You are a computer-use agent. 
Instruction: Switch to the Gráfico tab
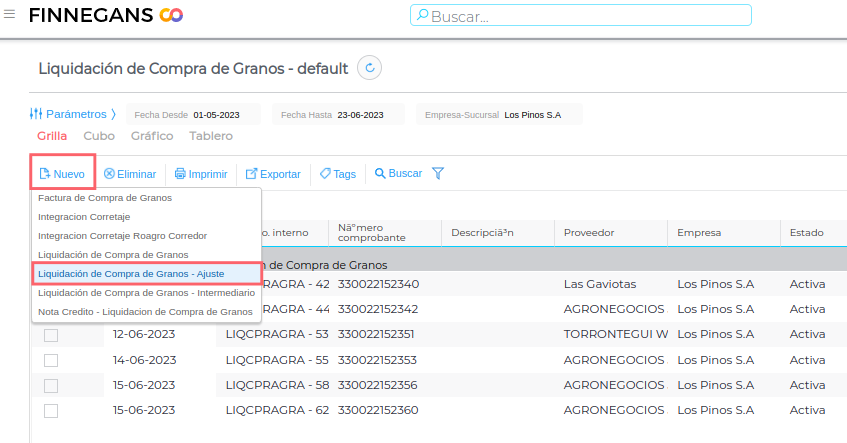[x=152, y=136]
